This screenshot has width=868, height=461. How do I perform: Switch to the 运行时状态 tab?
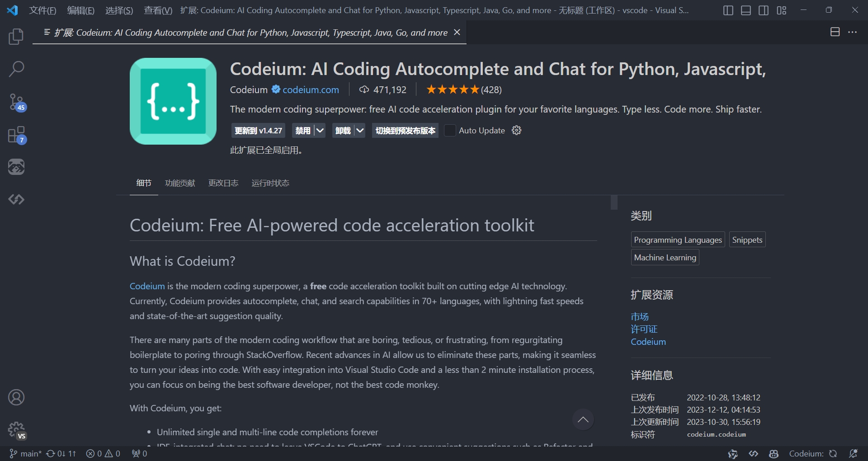tap(270, 183)
